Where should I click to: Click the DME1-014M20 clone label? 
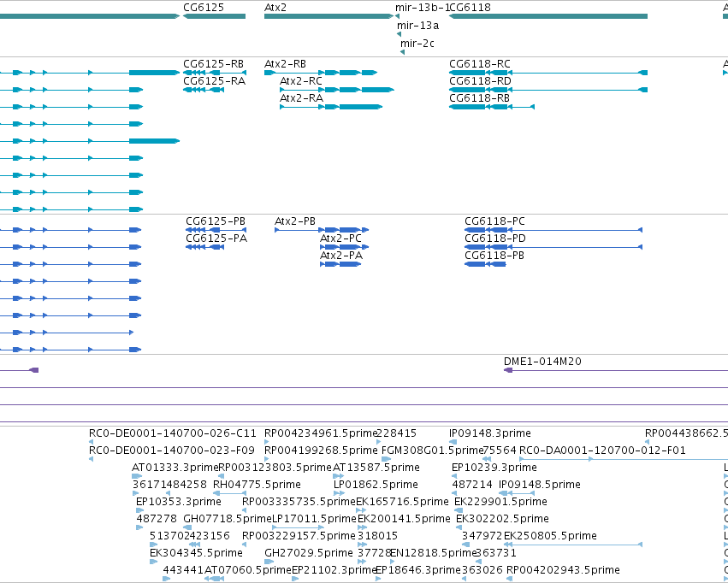click(x=542, y=362)
